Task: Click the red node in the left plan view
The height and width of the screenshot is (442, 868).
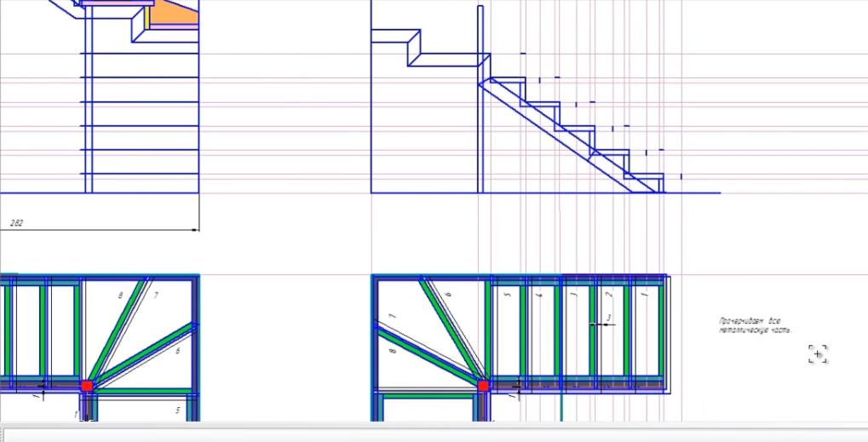Action: click(87, 386)
